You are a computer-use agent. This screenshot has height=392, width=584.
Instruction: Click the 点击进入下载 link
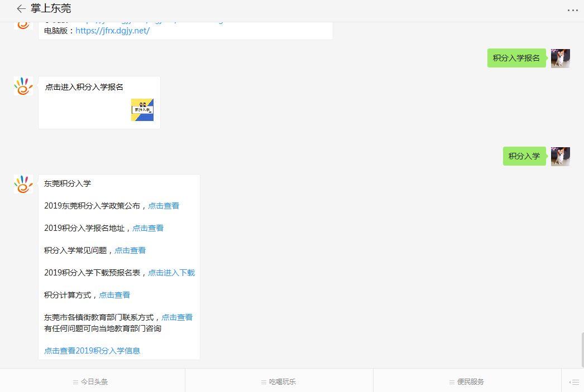(x=171, y=273)
